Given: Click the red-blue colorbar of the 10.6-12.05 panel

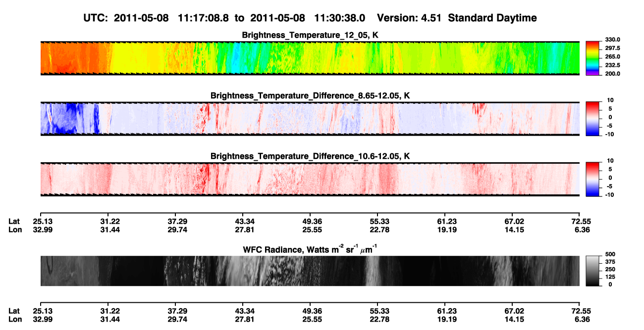Looking at the screenshot, I should (592, 179).
